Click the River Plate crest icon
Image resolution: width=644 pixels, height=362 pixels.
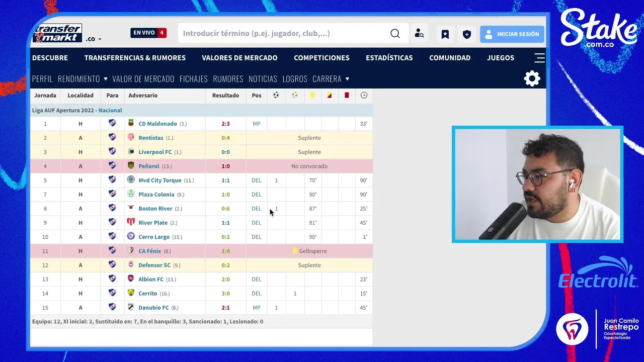coord(131,222)
